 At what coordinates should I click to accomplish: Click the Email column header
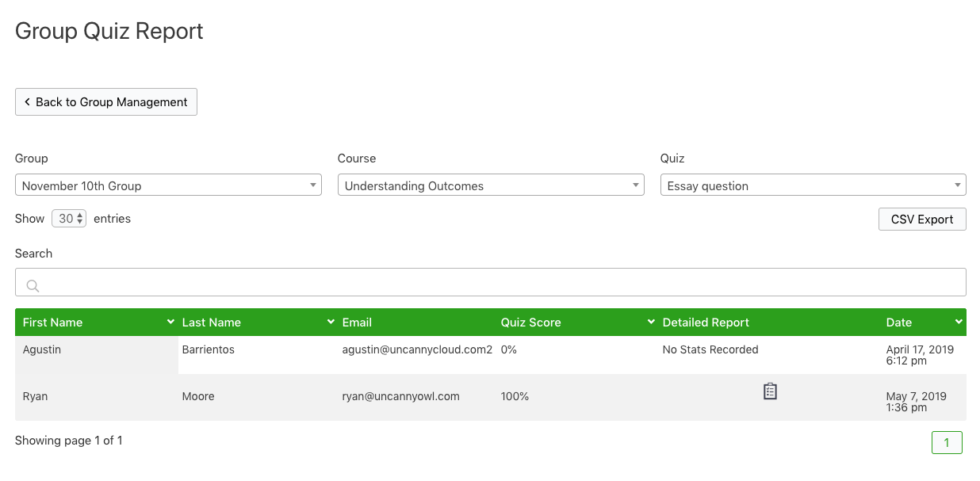pos(357,323)
